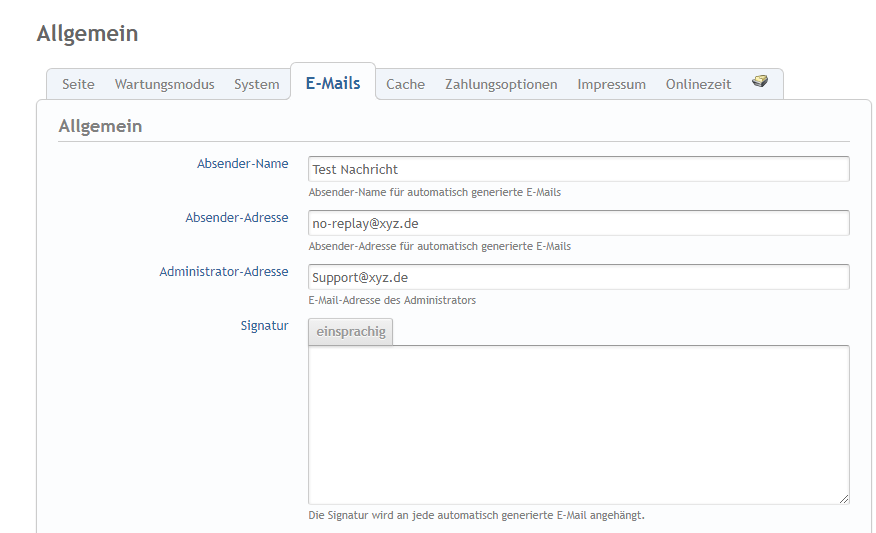The width and height of the screenshot is (876, 533).
Task: Select the einsprachig signature language tab
Action: click(x=350, y=331)
